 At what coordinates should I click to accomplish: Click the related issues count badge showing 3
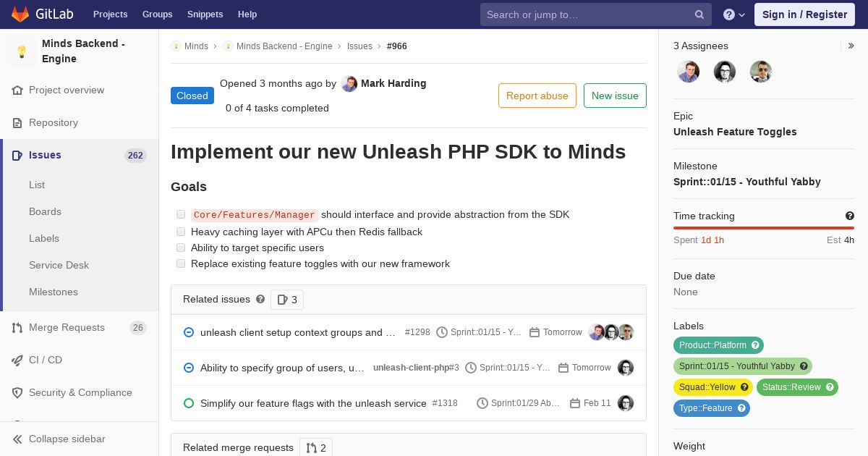click(287, 300)
